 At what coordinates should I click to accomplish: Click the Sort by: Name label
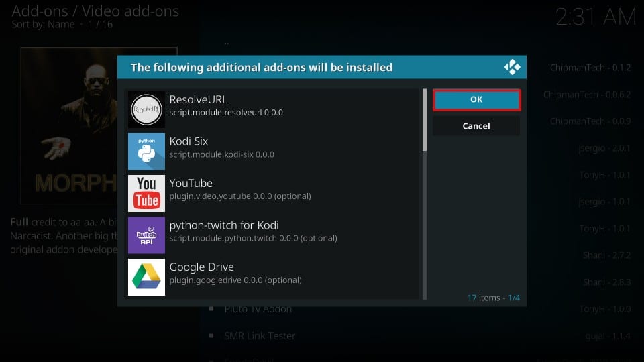(x=43, y=24)
